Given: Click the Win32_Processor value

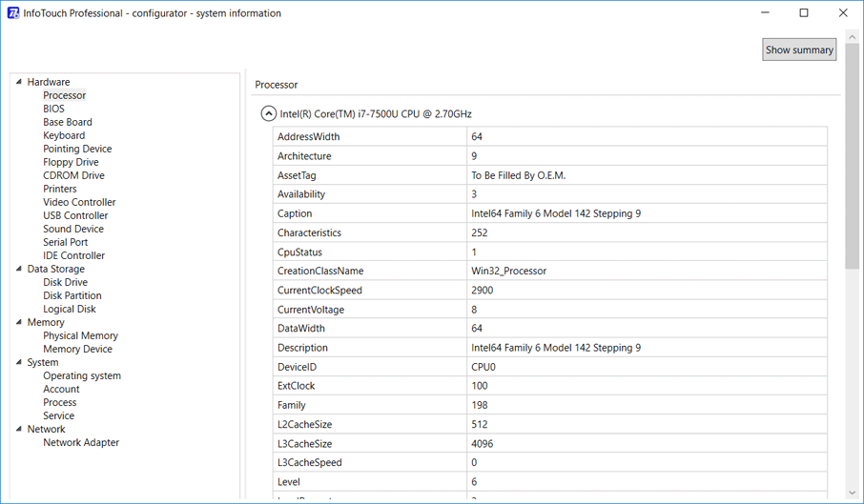Looking at the screenshot, I should coord(508,271).
